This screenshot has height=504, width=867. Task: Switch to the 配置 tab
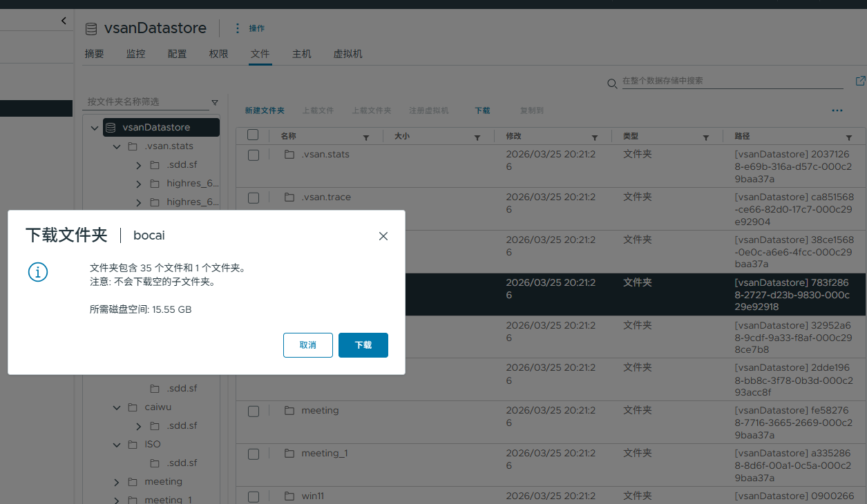[178, 54]
